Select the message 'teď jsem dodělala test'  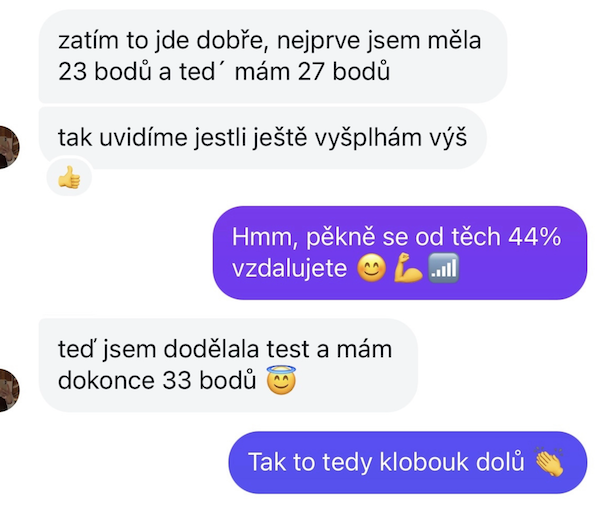228,365
